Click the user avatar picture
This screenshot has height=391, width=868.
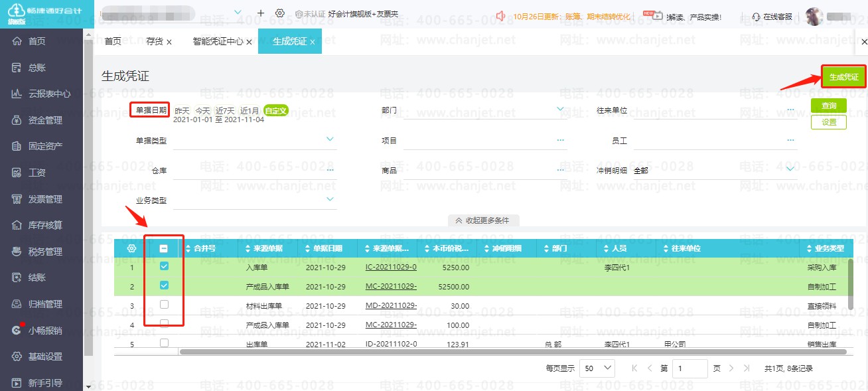click(814, 17)
